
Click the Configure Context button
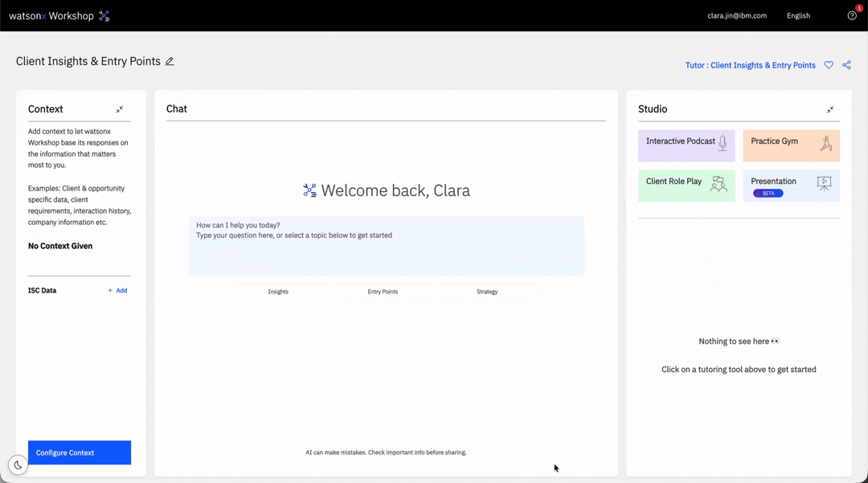80,452
